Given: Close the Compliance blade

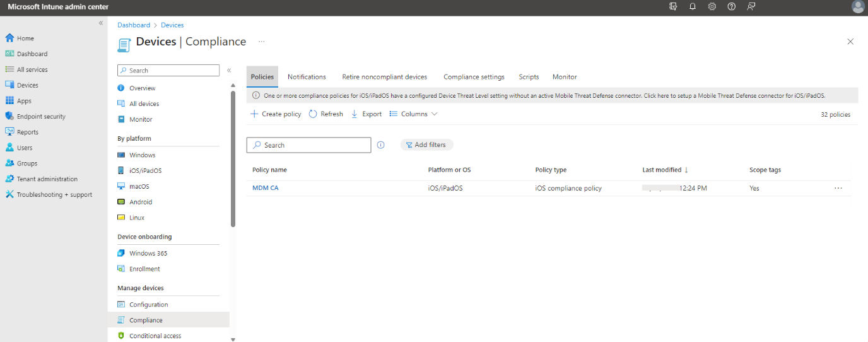Looking at the screenshot, I should click(x=850, y=42).
